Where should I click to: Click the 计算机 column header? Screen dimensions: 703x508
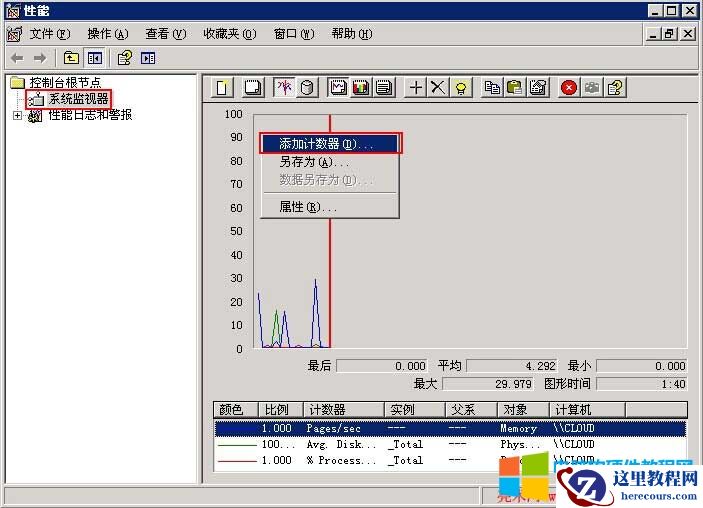pos(587,409)
